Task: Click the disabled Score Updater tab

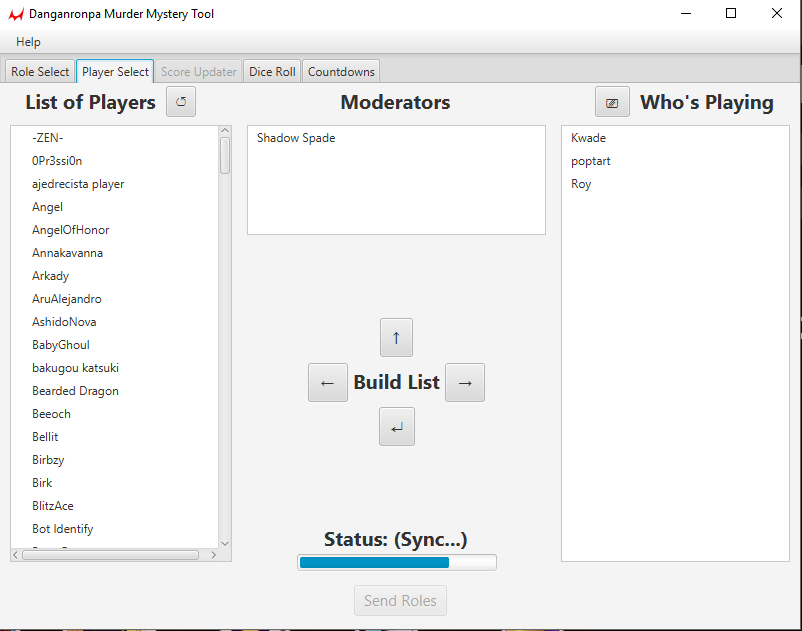Action: (198, 72)
